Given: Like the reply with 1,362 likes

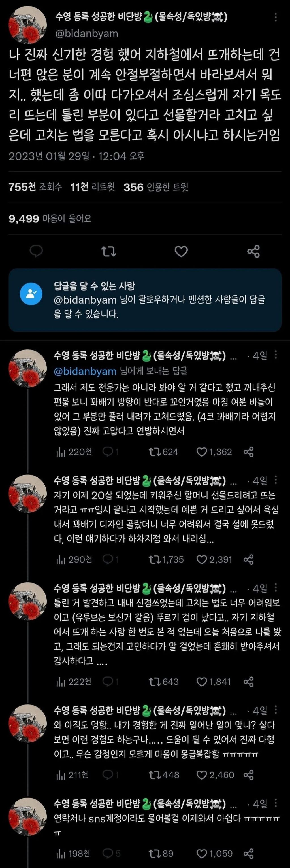Looking at the screenshot, I should (x=214, y=452).
